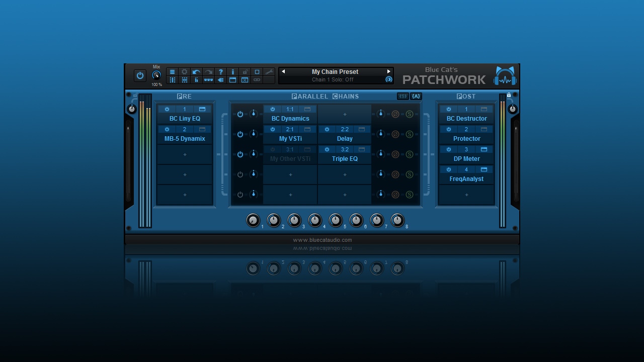The width and height of the screenshot is (644, 362).
Task: Toggle power for BC Dynamics slot 1:1
Action: coord(273,109)
